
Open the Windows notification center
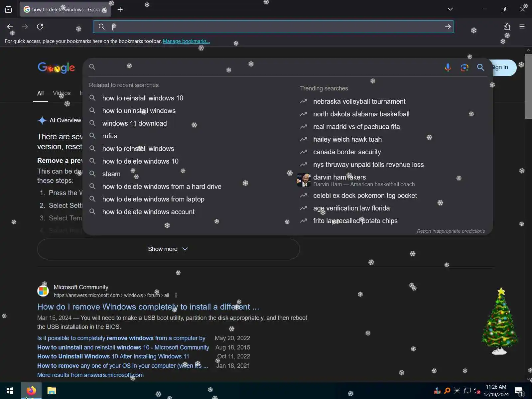pyautogui.click(x=519, y=391)
